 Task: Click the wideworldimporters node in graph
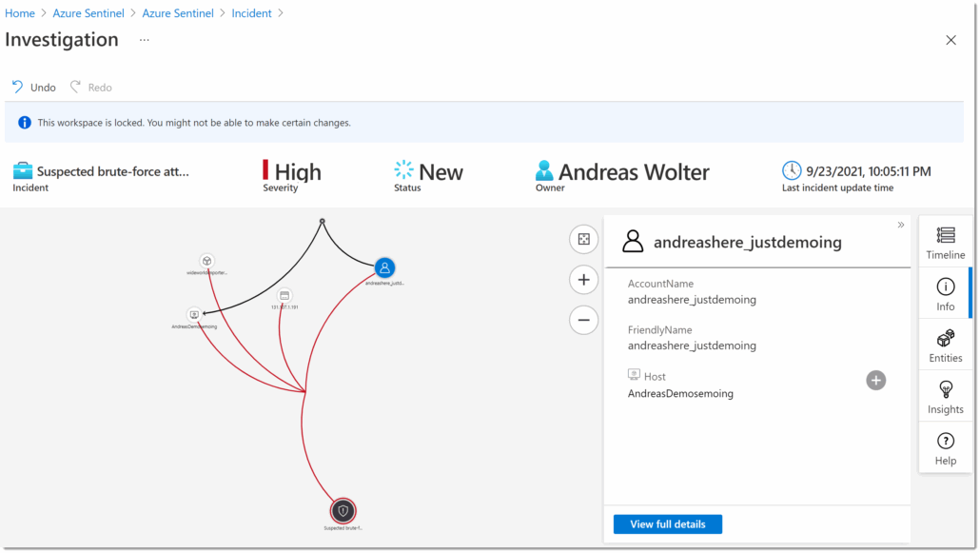pos(206,261)
